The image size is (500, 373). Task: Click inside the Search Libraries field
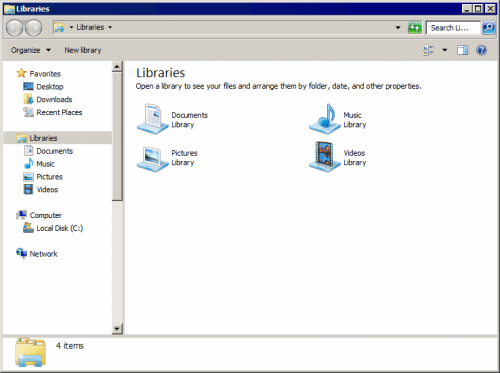[453, 28]
